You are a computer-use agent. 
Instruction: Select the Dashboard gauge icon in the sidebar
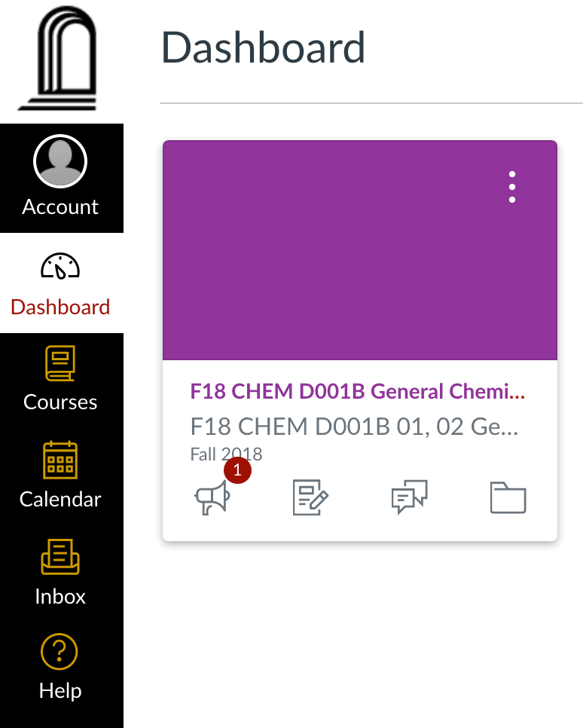pos(61,267)
